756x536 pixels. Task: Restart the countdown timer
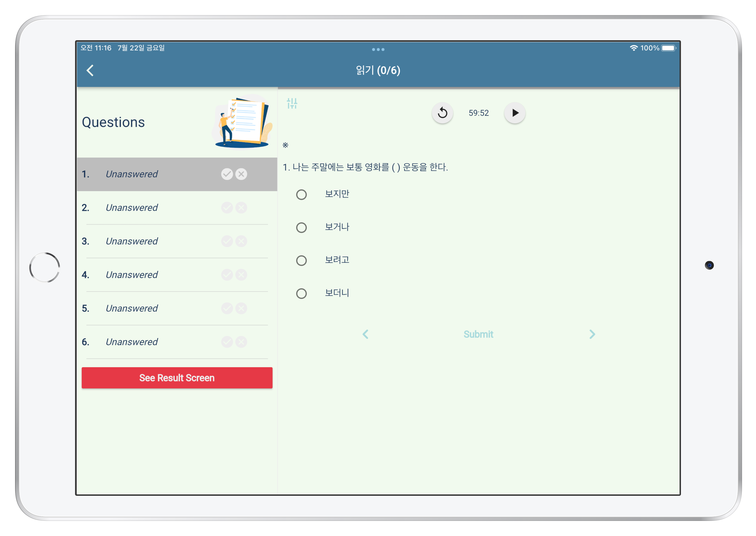pyautogui.click(x=442, y=113)
